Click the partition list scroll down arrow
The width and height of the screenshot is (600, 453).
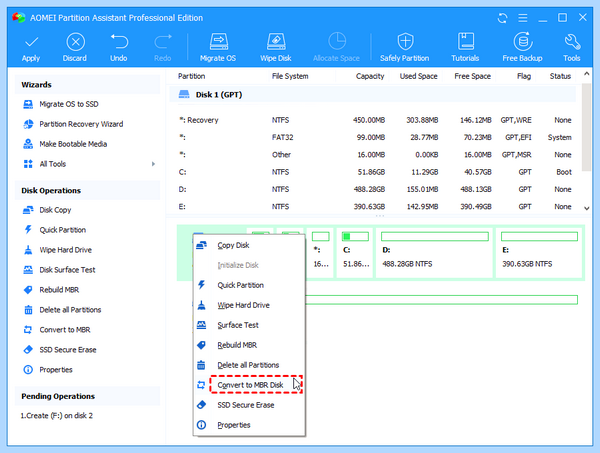586,209
